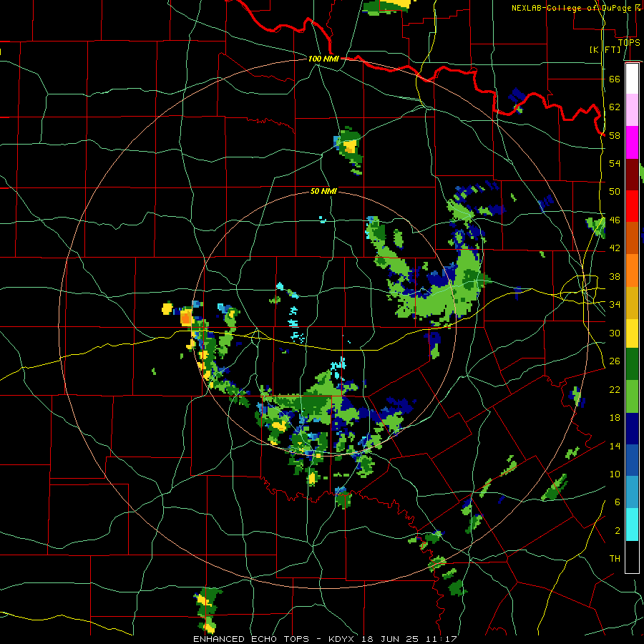Click the orange echo-top cell on the map
Viewport: 644px width, 644px height.
[x=185, y=317]
